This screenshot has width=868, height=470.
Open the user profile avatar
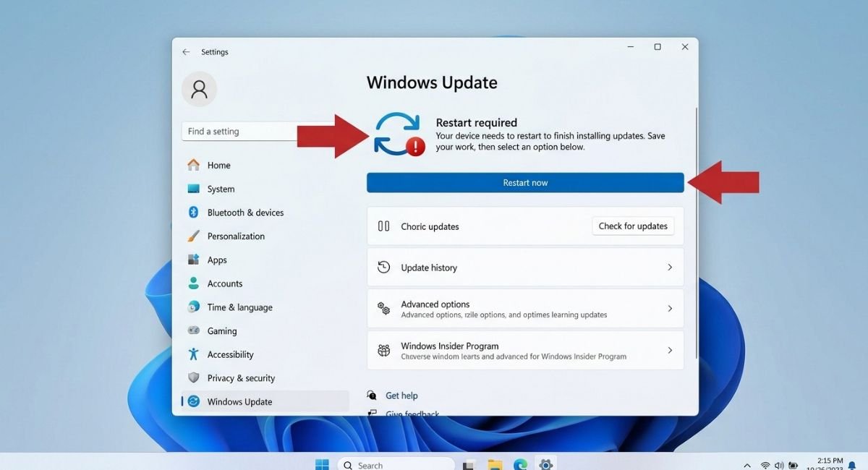point(199,89)
